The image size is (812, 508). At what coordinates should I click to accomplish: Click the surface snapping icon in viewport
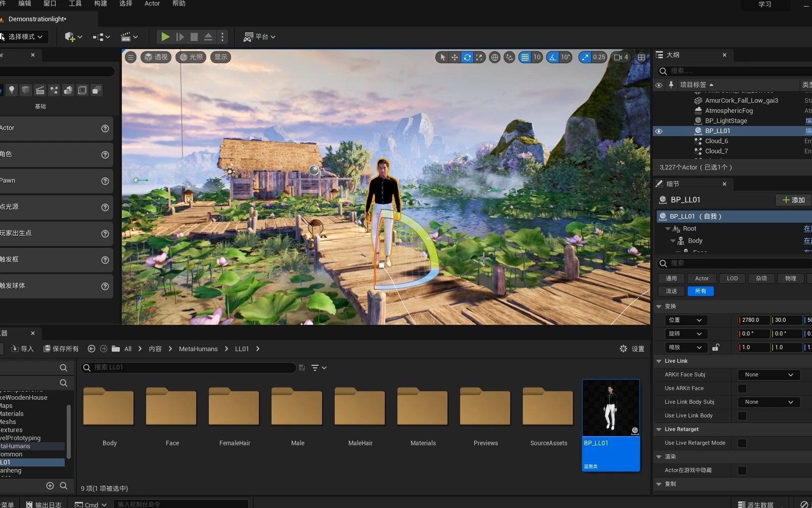509,57
